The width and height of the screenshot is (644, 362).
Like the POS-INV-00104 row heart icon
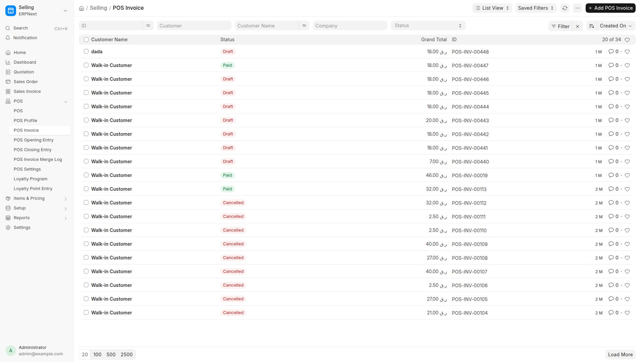click(x=627, y=313)
